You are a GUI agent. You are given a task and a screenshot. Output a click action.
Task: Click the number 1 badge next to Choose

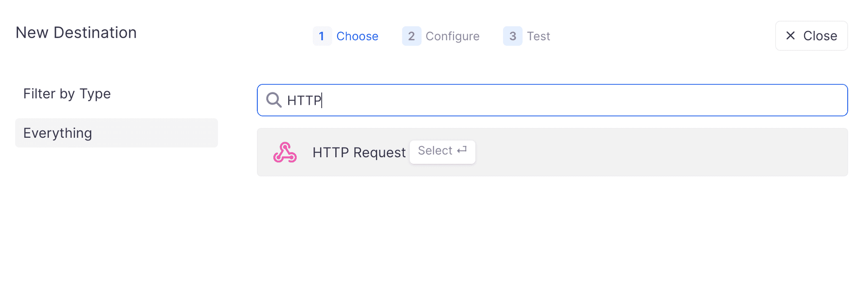(x=322, y=36)
